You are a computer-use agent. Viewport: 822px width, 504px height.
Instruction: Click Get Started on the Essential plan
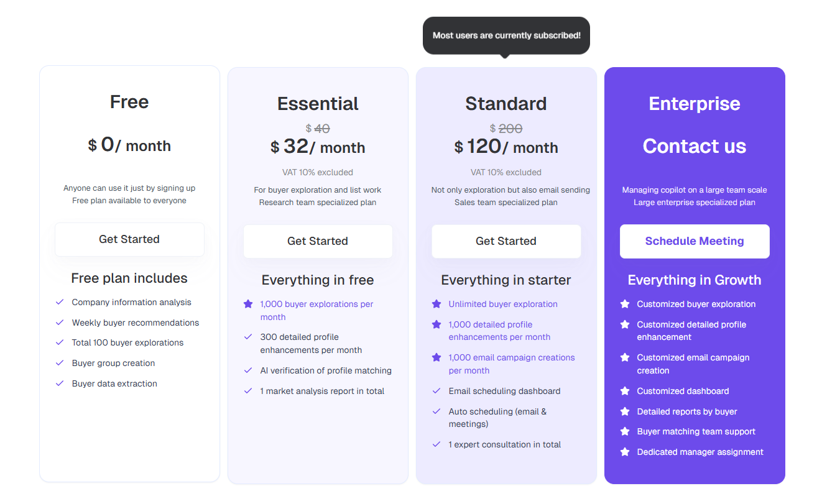(318, 241)
